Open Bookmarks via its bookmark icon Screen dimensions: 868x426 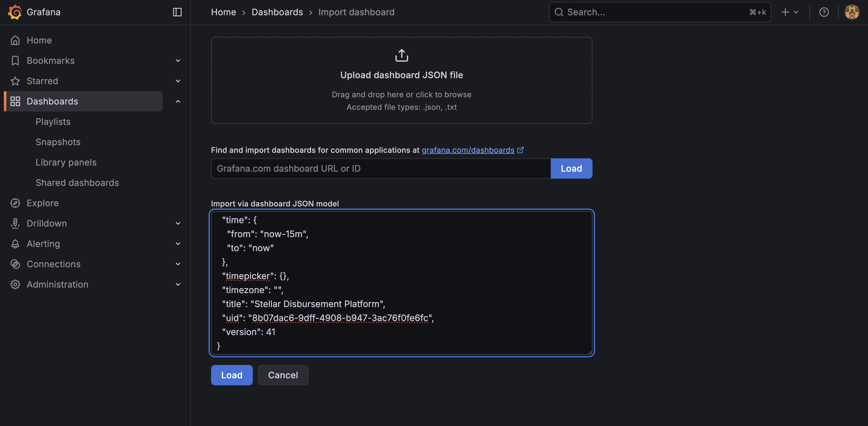coord(15,60)
